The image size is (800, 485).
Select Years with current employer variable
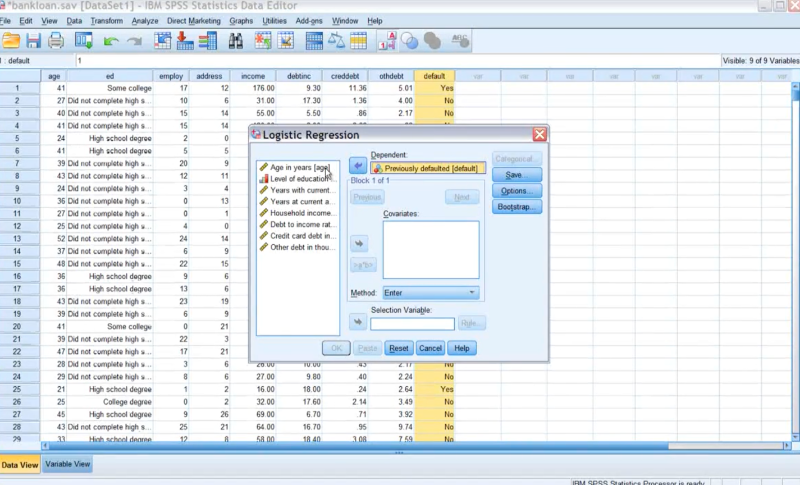click(298, 190)
